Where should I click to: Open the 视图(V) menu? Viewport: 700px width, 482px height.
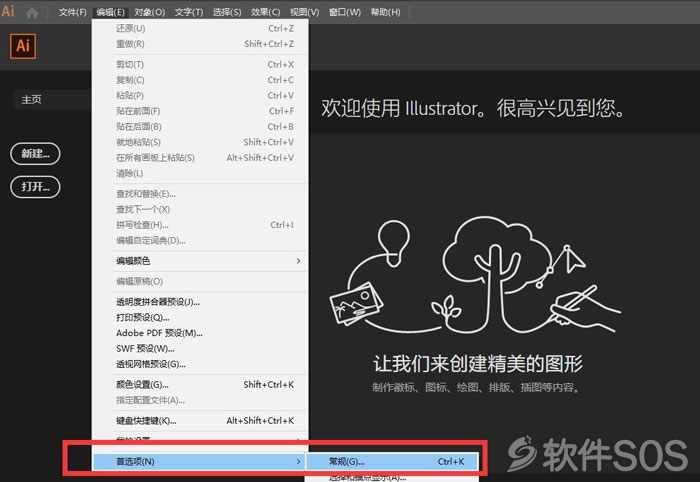point(304,12)
